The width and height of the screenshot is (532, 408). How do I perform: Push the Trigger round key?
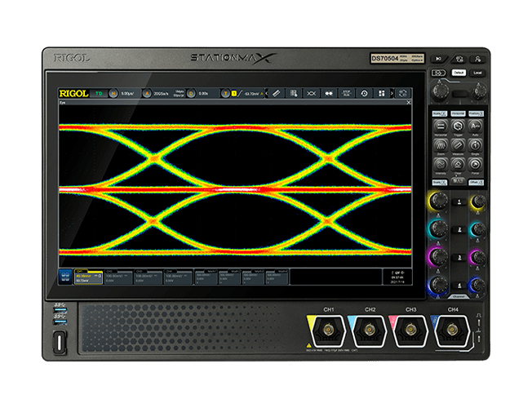tap(458, 126)
